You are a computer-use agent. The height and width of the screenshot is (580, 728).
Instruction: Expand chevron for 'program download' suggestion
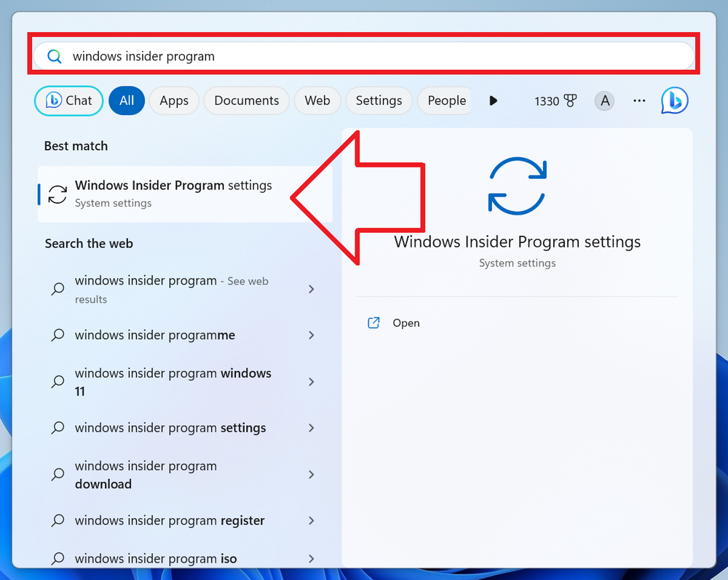[312, 474]
